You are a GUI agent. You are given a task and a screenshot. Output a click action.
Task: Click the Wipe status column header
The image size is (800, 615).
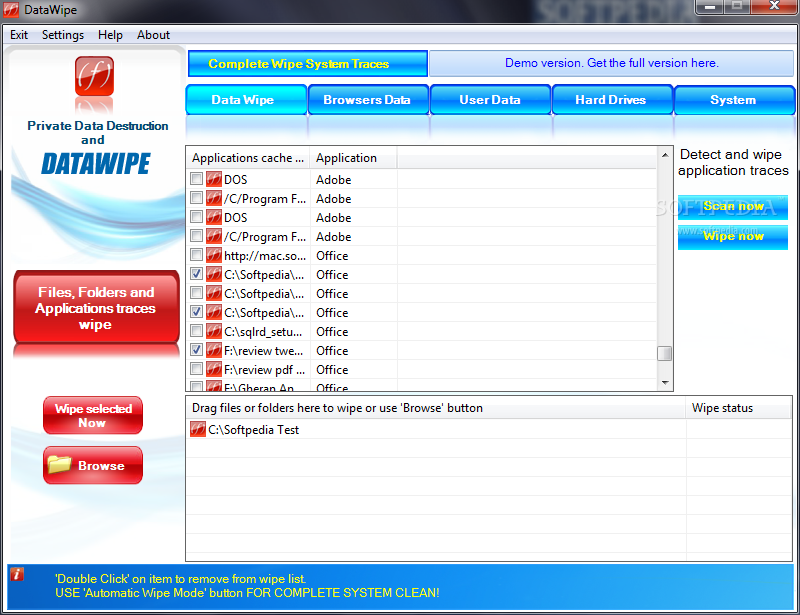[738, 408]
